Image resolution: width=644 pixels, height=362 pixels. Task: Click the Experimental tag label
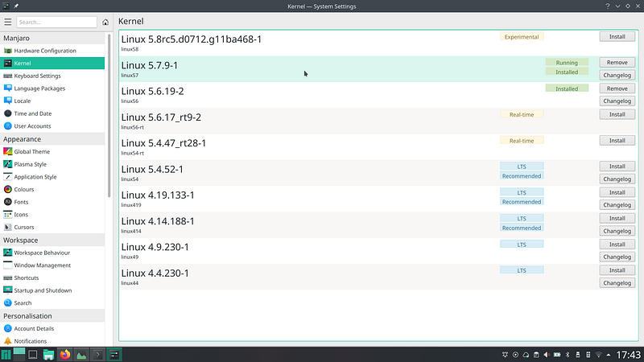(x=522, y=37)
